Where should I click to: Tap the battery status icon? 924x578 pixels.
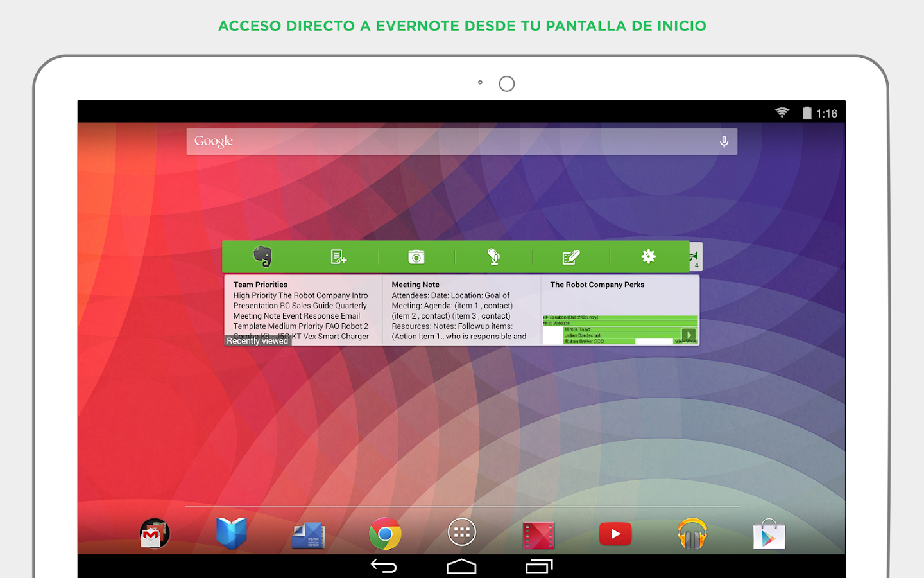coord(807,113)
